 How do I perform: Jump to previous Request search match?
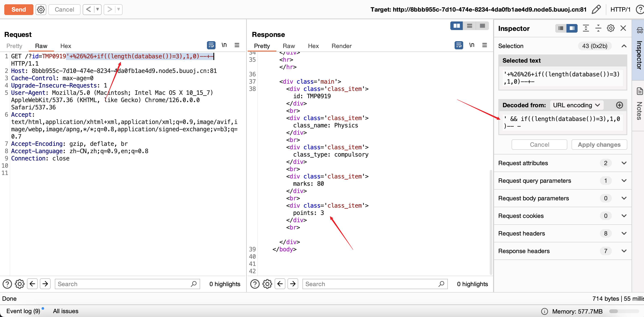coord(32,284)
